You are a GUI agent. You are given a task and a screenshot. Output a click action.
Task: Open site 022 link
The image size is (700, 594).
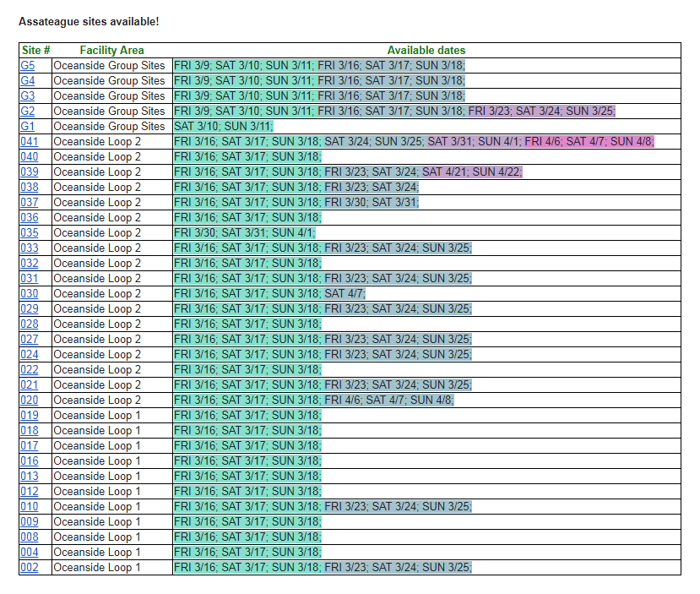tap(29, 369)
